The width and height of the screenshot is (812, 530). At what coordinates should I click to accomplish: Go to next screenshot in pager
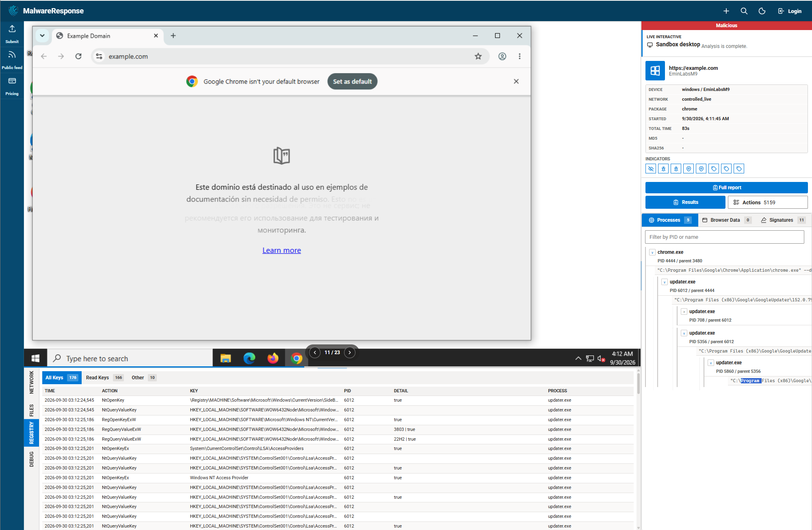(350, 353)
